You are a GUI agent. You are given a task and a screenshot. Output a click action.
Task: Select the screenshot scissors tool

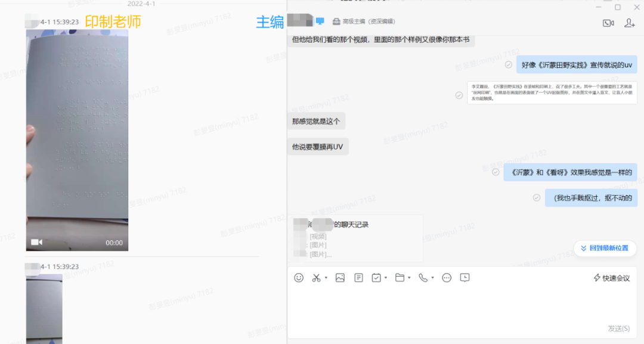click(316, 277)
